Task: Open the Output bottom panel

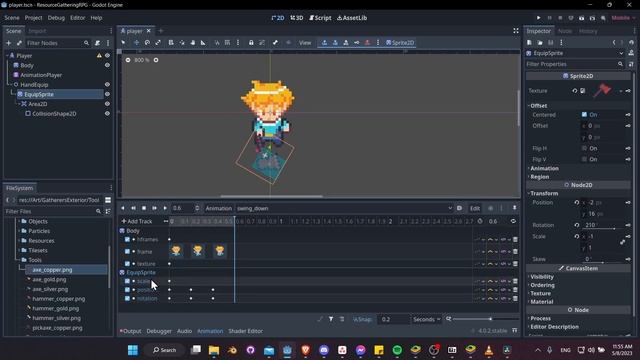Action: (131, 331)
